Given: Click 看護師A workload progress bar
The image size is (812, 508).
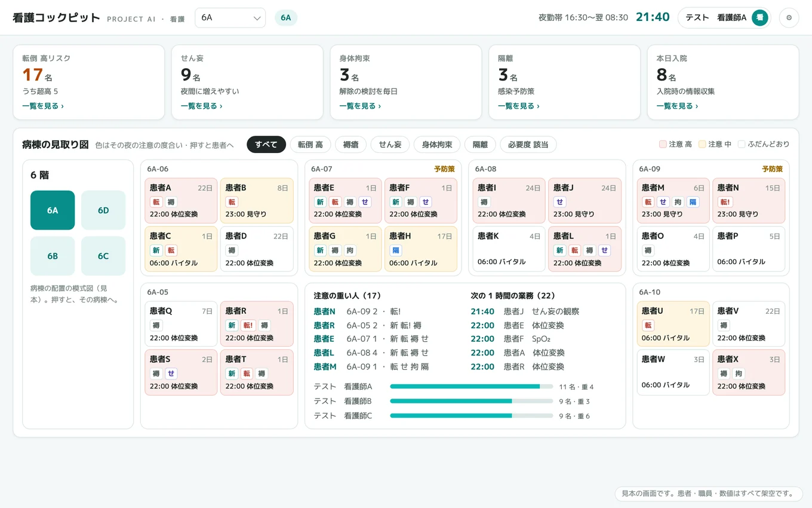Looking at the screenshot, I should (x=472, y=387).
